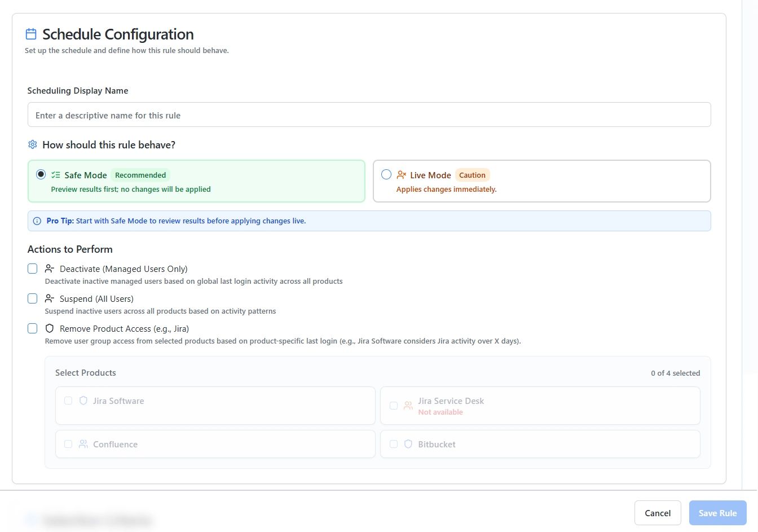Enable Remove Product Access action
The image size is (758, 532).
32,328
